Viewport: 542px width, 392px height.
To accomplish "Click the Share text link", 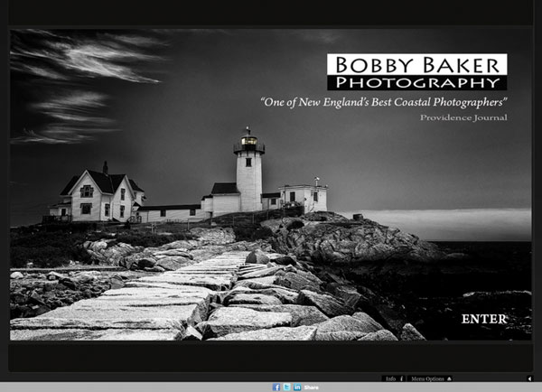I will point(311,387).
